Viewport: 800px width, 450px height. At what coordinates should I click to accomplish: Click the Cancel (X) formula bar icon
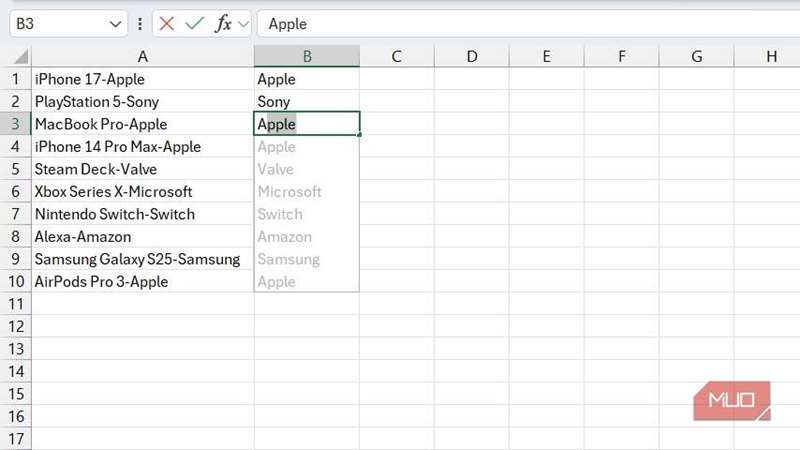[x=167, y=23]
